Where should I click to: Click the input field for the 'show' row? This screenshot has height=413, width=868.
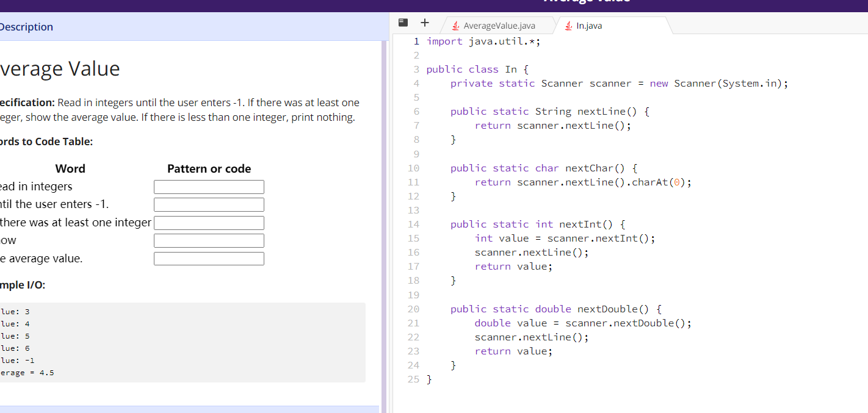pos(209,240)
